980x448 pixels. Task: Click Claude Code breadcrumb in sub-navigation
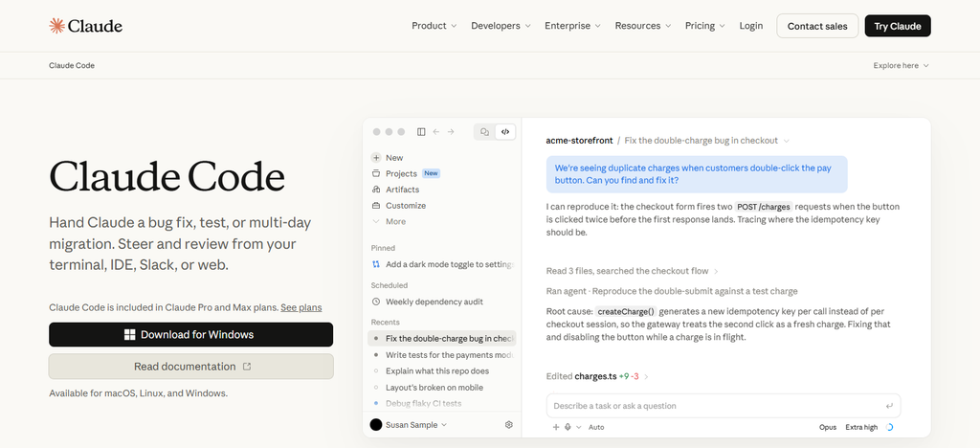pos(72,66)
